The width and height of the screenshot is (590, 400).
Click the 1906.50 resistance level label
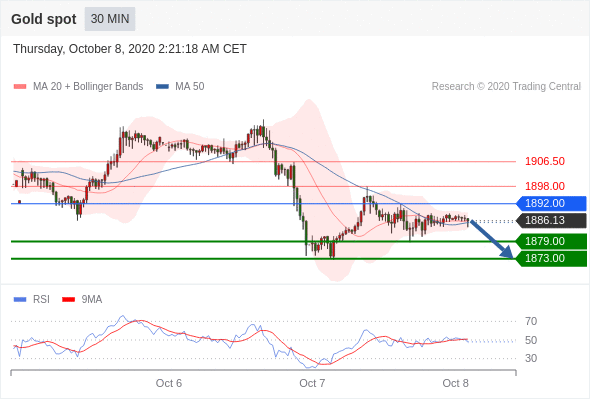coord(545,161)
